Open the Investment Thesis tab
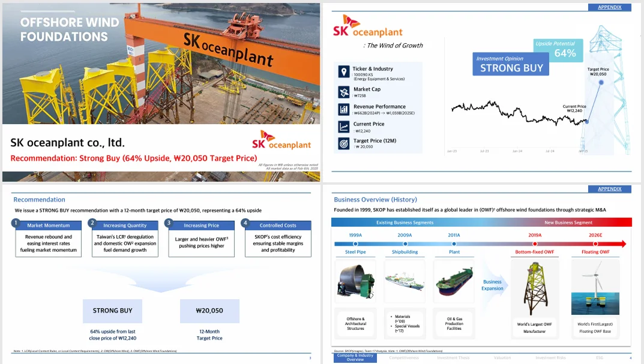Image resolution: width=644 pixels, height=364 pixels. 453,358
